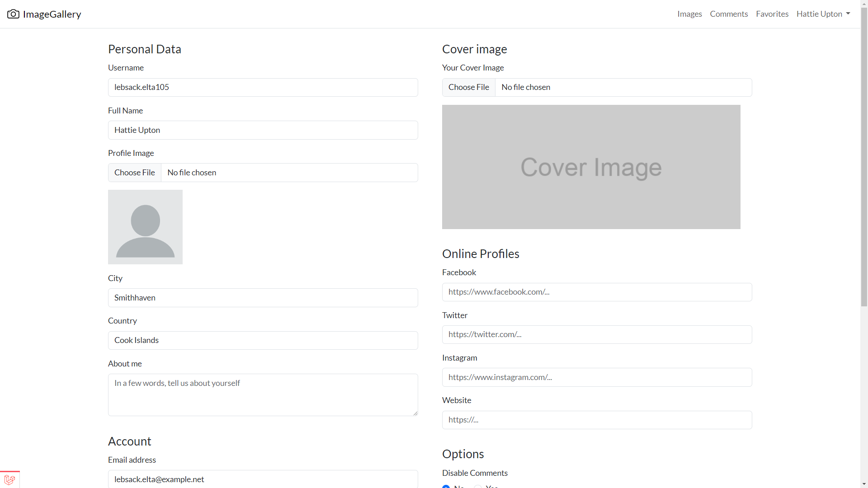Focus the Facebook profile URL field

[x=597, y=292]
